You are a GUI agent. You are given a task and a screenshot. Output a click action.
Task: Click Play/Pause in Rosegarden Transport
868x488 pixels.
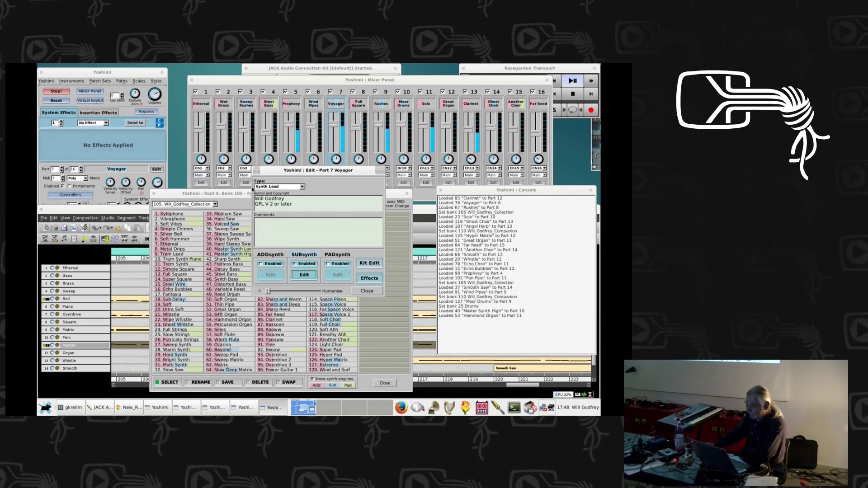[572, 81]
